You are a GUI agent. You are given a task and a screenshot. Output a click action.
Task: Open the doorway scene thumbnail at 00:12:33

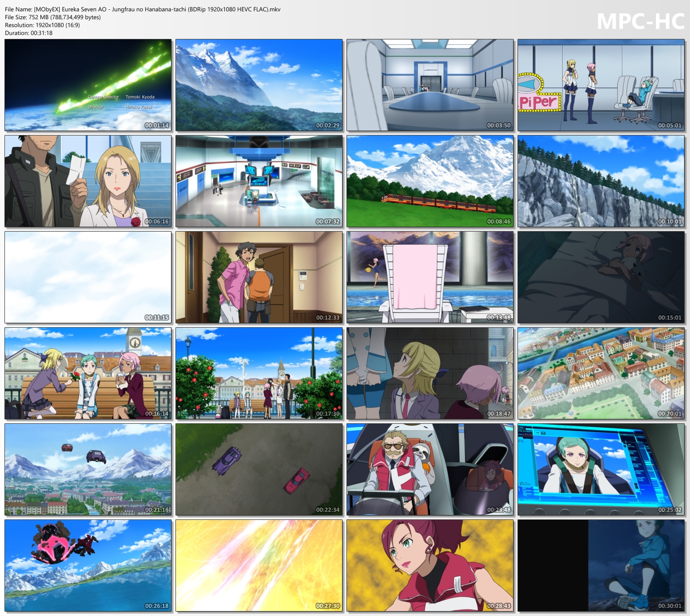(x=259, y=277)
